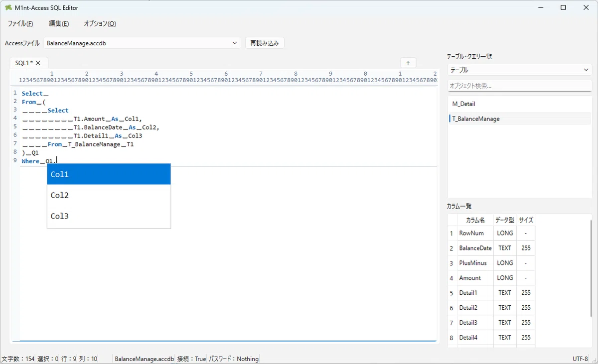Open the 編集(E) menu
This screenshot has height=364, width=598.
[x=59, y=23]
